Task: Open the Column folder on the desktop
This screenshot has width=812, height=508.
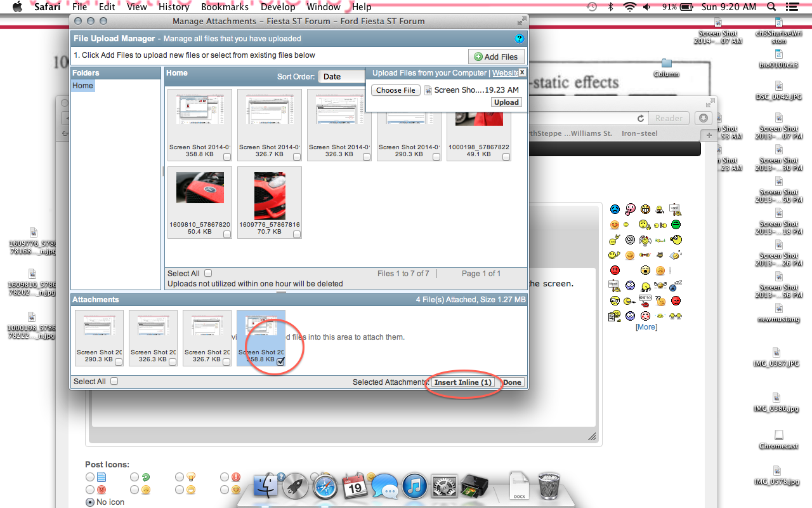Action: 666,68
